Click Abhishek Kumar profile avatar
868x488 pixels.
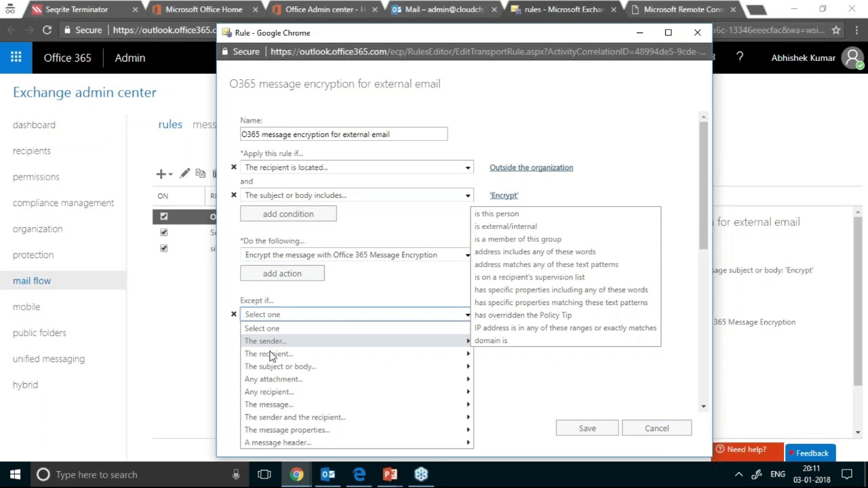pyautogui.click(x=852, y=58)
